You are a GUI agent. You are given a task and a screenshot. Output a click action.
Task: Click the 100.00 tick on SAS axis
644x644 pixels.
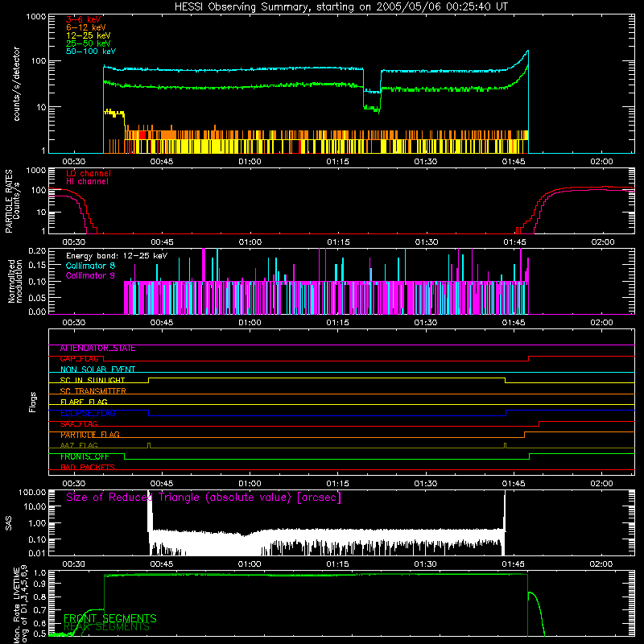(x=32, y=493)
